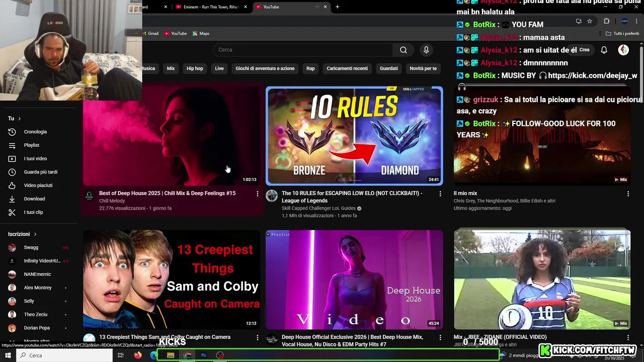Open Guarda più tardi list
Image resolution: width=644 pixels, height=362 pixels.
[x=40, y=172]
